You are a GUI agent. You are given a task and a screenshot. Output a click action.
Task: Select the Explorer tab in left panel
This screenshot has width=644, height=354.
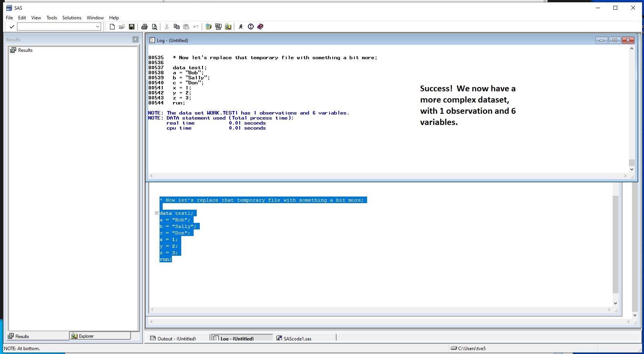pyautogui.click(x=86, y=336)
